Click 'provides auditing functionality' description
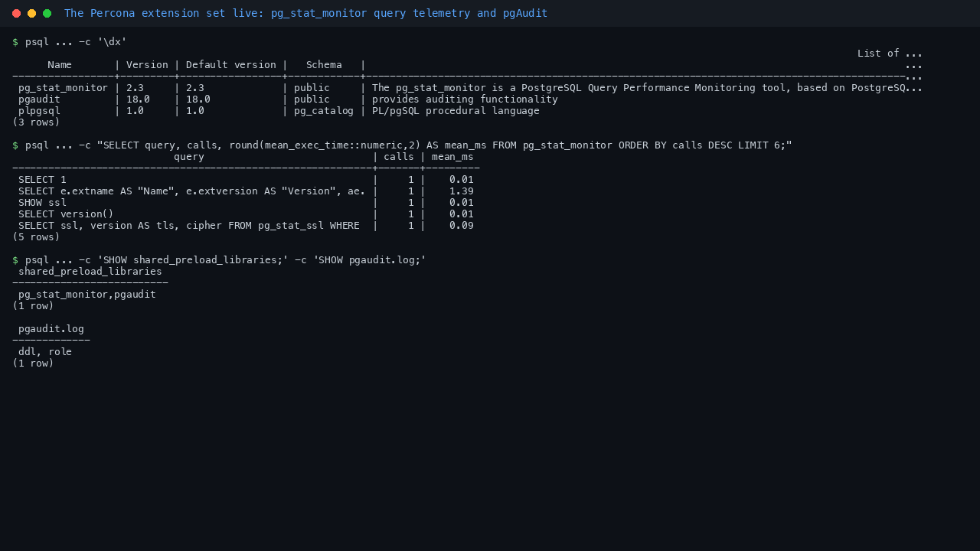980x551 pixels. (x=465, y=99)
